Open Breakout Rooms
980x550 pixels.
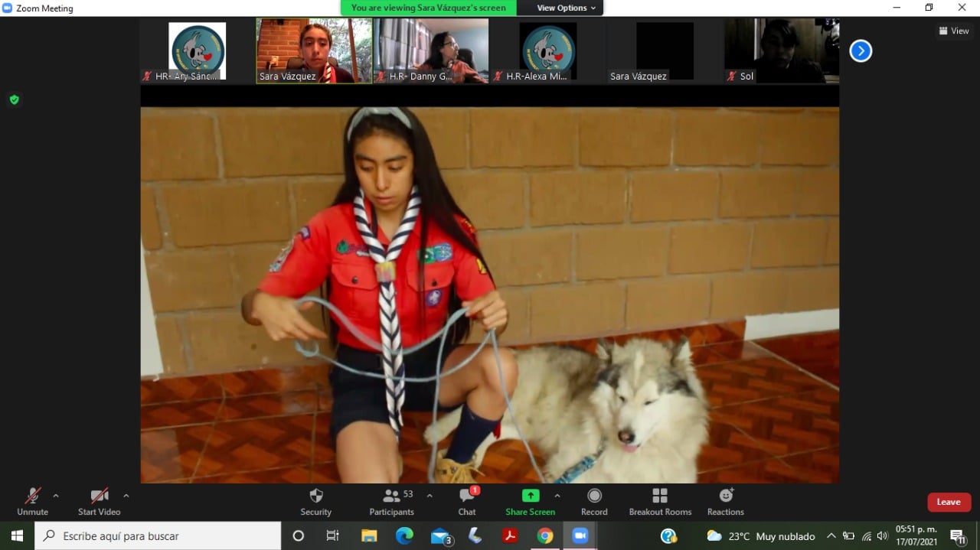click(x=659, y=501)
